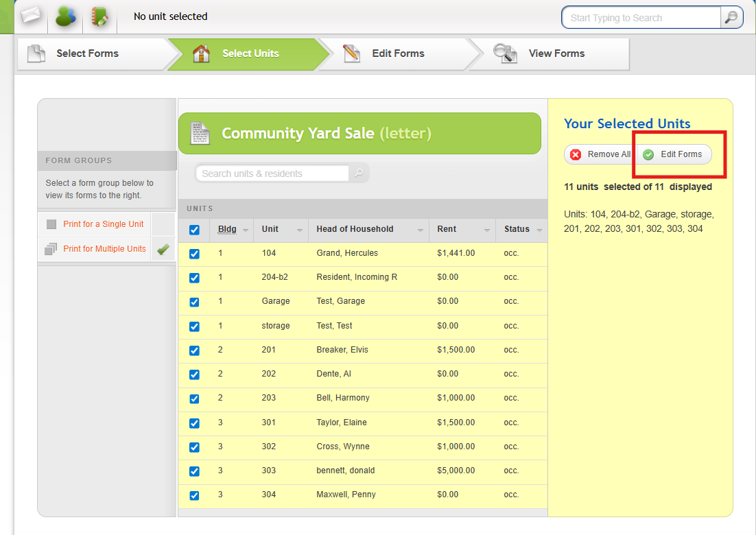756x535 pixels.
Task: Open Head of Household column dropdown arrow
Action: click(420, 230)
